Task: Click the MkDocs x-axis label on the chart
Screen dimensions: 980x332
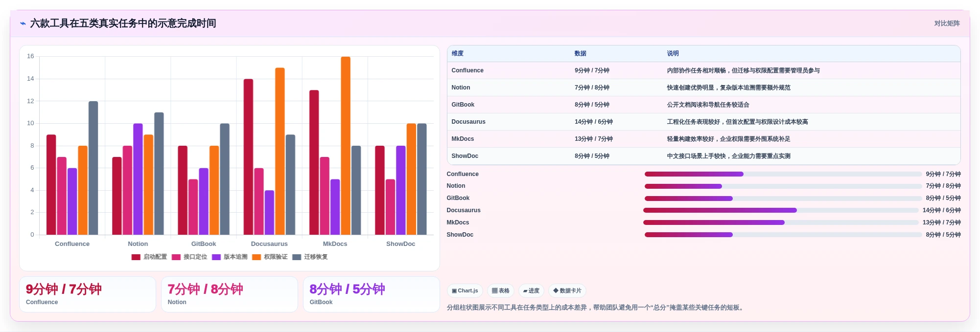Action: 335,244
